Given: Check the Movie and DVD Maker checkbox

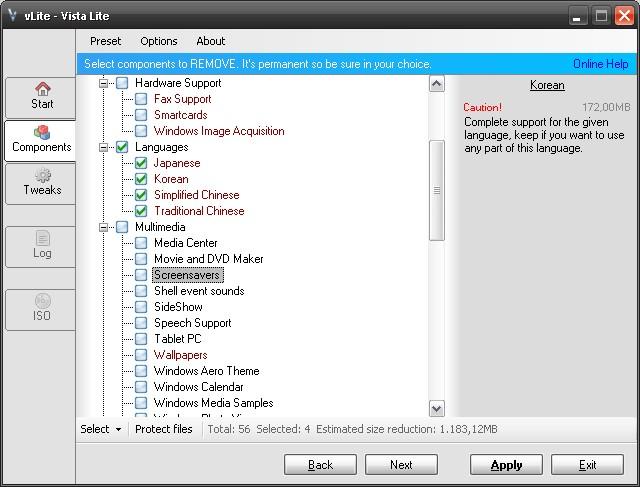Looking at the screenshot, I should click(141, 259).
